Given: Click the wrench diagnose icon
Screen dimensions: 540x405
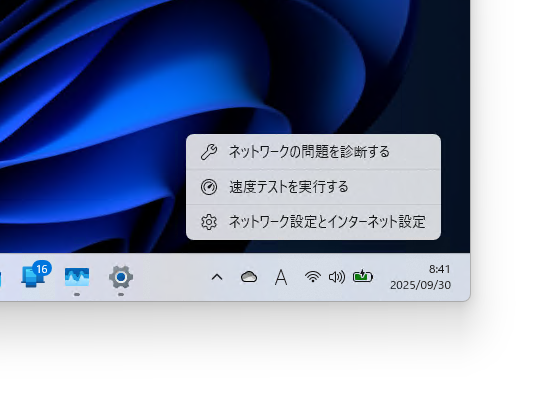Looking at the screenshot, I should pos(209,152).
